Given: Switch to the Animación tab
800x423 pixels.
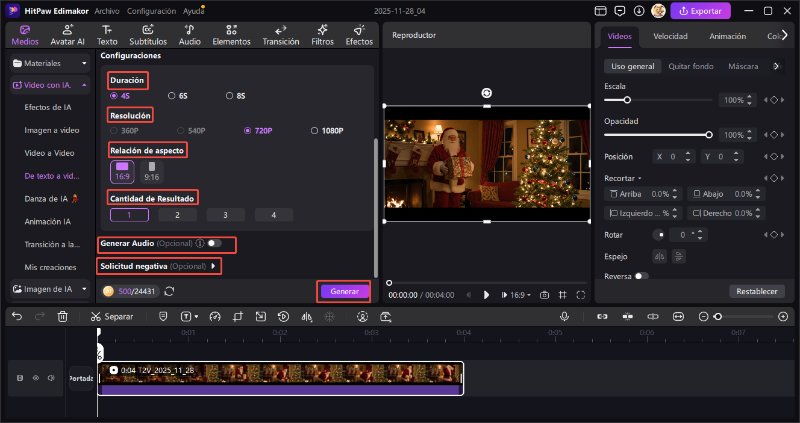Looking at the screenshot, I should [x=728, y=36].
